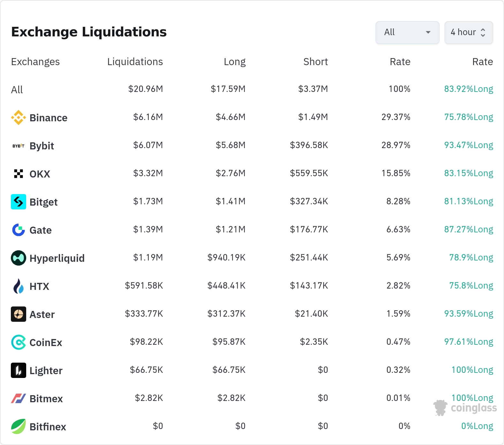Click the Bybit logo icon
This screenshot has width=504, height=445.
19,146
